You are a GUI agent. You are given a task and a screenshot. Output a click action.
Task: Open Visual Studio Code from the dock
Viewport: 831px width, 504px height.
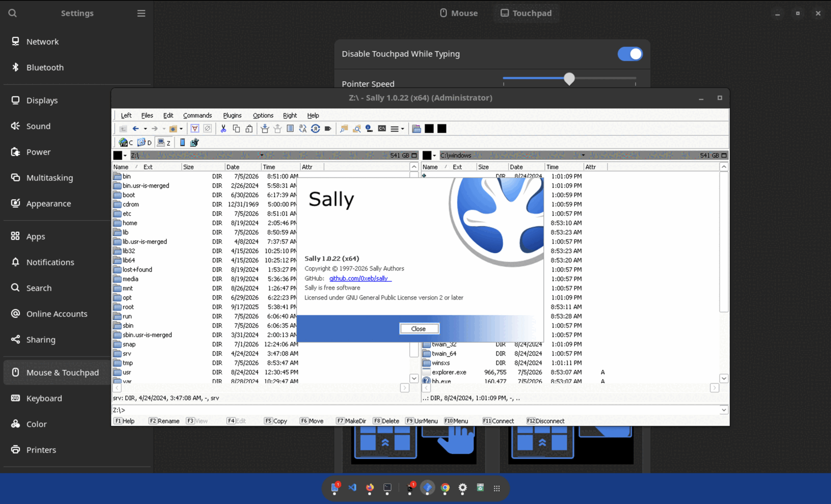coord(353,487)
